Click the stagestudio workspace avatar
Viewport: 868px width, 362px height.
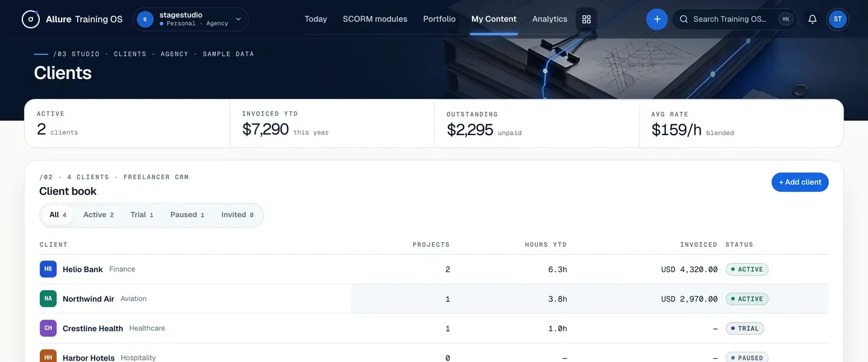pyautogui.click(x=145, y=19)
